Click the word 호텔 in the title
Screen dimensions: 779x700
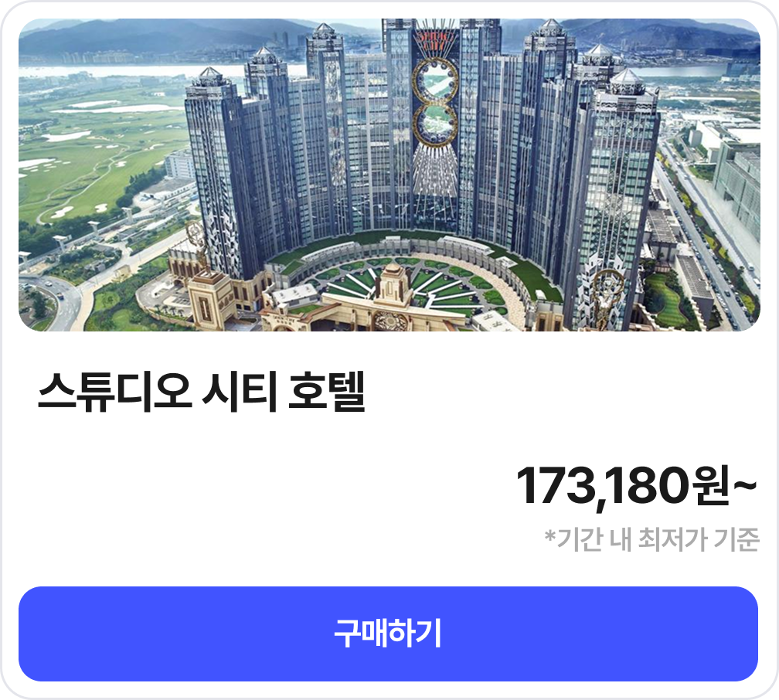tap(327, 392)
